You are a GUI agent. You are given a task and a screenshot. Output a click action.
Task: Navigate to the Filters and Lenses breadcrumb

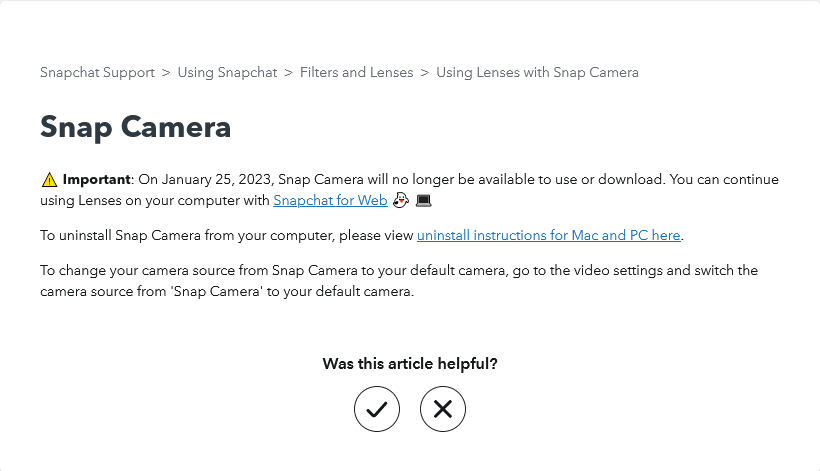356,73
